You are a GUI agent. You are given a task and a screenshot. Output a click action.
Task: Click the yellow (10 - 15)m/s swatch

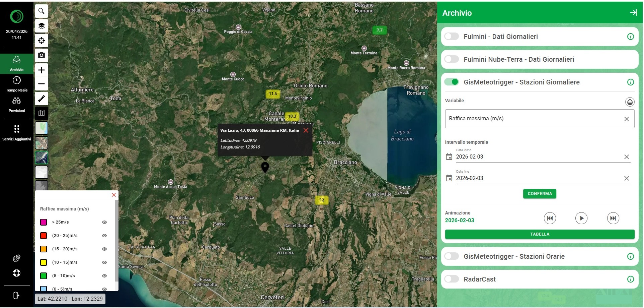point(44,262)
